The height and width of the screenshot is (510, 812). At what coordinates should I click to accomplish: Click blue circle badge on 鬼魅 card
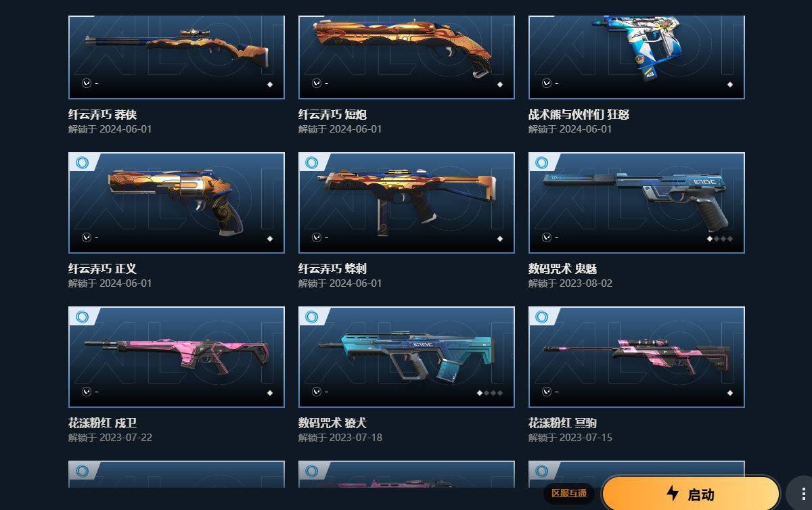coord(542,162)
